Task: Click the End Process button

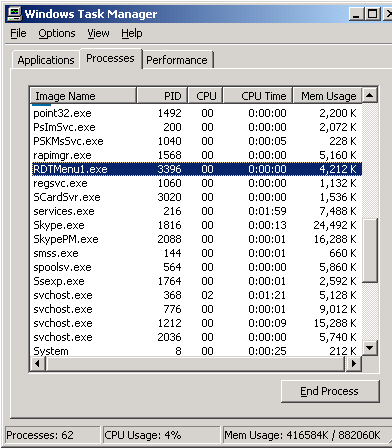Action: click(330, 391)
